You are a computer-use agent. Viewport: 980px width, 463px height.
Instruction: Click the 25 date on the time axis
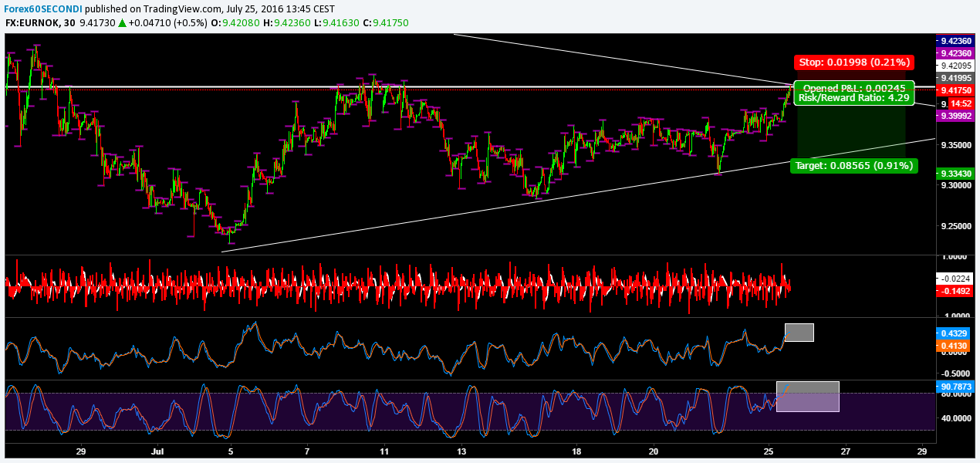tap(769, 451)
